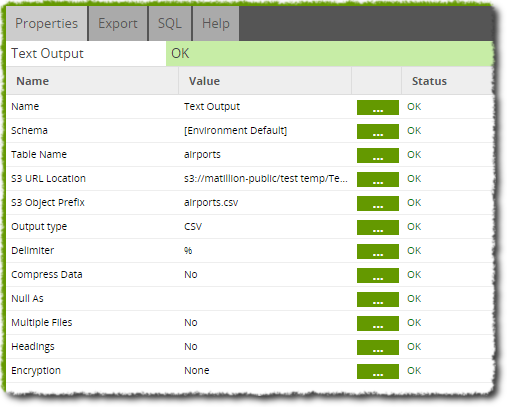Screen dimensions: 507x407
Task: Open the editor button for S3 URL Location
Action: (x=378, y=179)
